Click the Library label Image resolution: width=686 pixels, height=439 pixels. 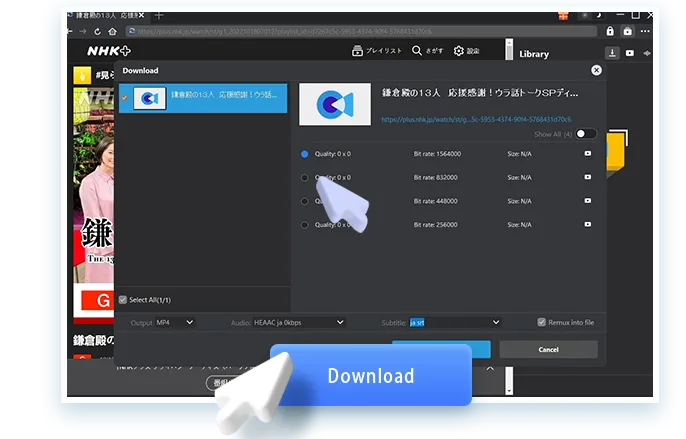[534, 54]
